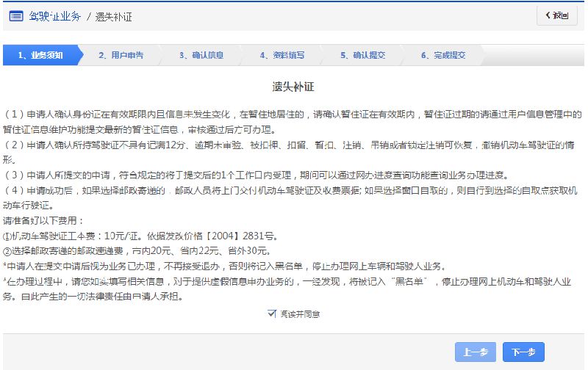Select step 1 业务须知 tab
The width and height of the screenshot is (588, 370).
40,55
